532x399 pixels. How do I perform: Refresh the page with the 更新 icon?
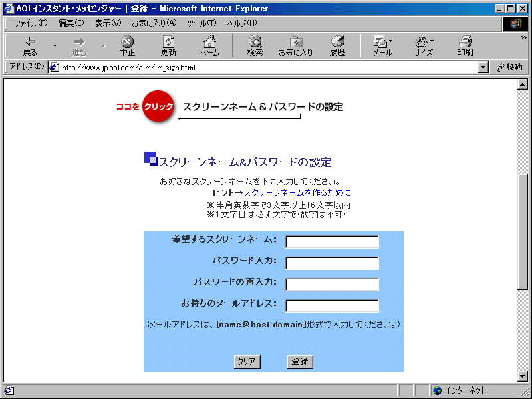(x=169, y=46)
